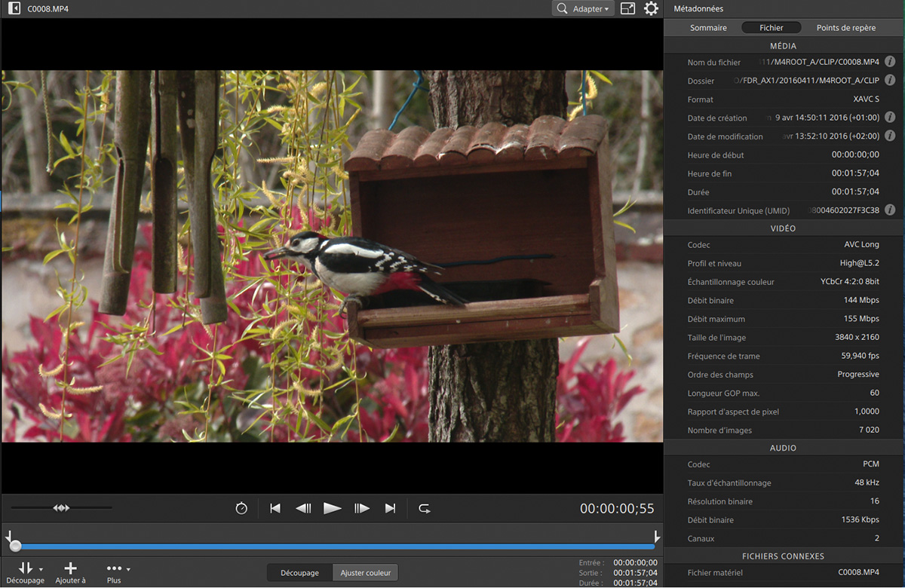
Task: Step forward one frame
Action: tap(362, 509)
